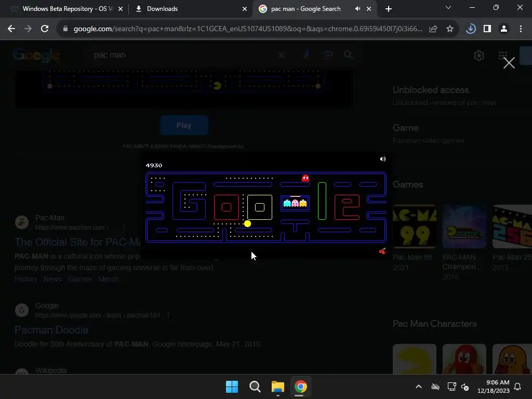532x399 pixels.
Task: Open File Explorer from taskbar
Action: [278, 387]
